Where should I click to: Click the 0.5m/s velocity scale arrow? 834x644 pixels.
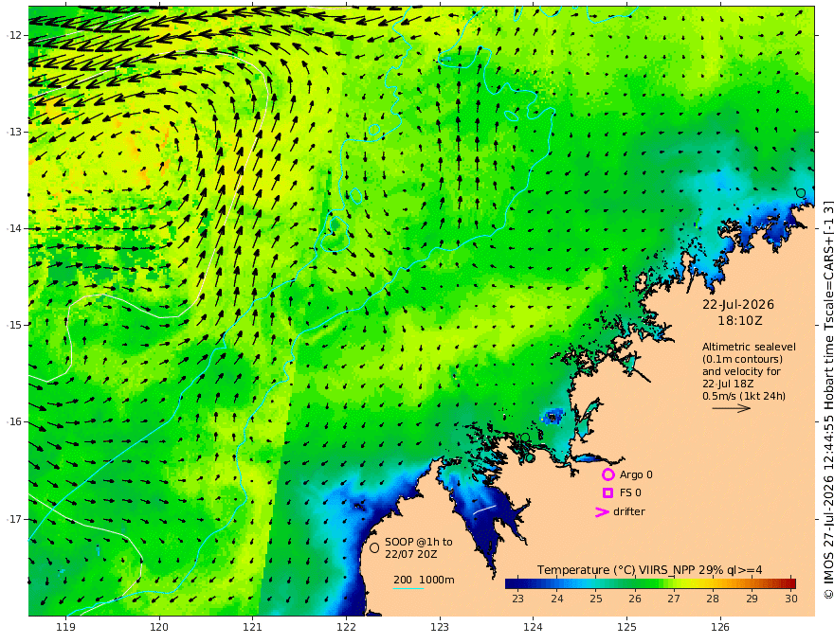click(732, 408)
